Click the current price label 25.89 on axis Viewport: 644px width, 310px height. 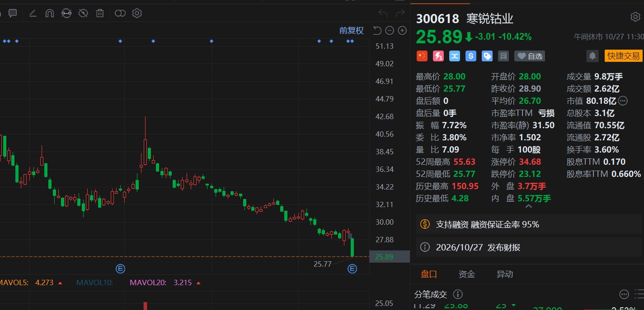[x=390, y=257]
